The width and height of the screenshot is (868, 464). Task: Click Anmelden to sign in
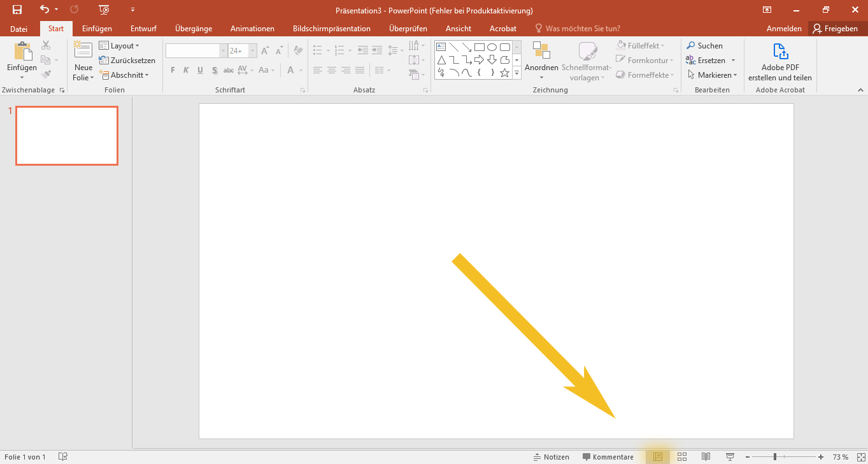click(784, 29)
